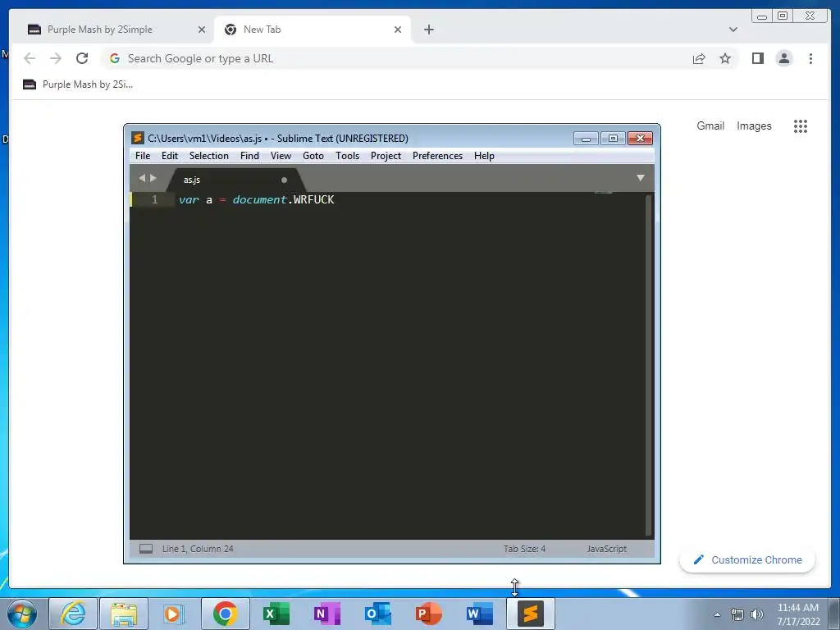
Task: Open the Google apps grid
Action: tap(801, 126)
